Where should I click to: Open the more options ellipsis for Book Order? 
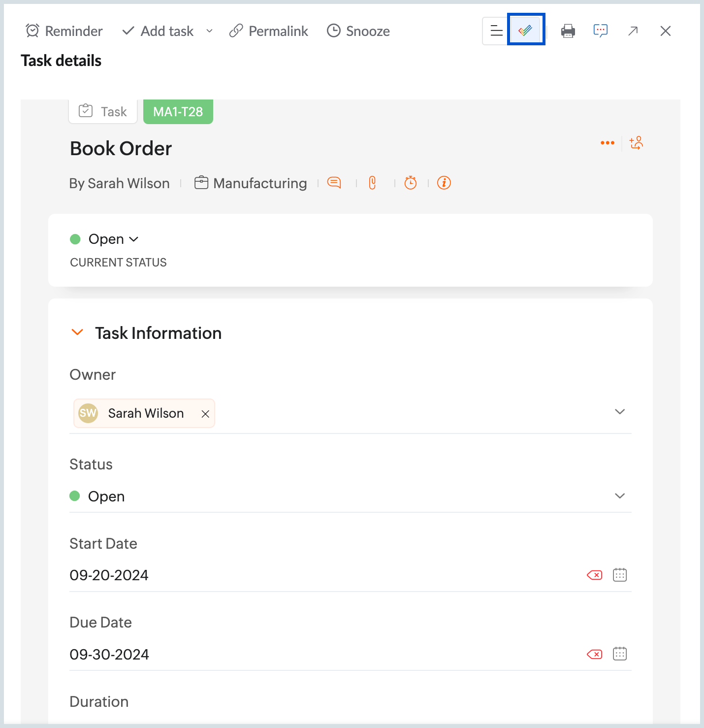(607, 143)
